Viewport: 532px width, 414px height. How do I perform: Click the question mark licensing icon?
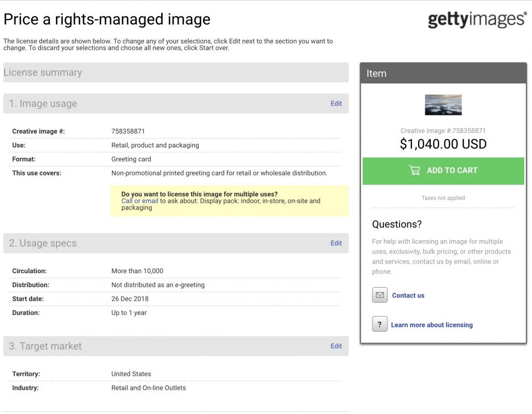380,324
